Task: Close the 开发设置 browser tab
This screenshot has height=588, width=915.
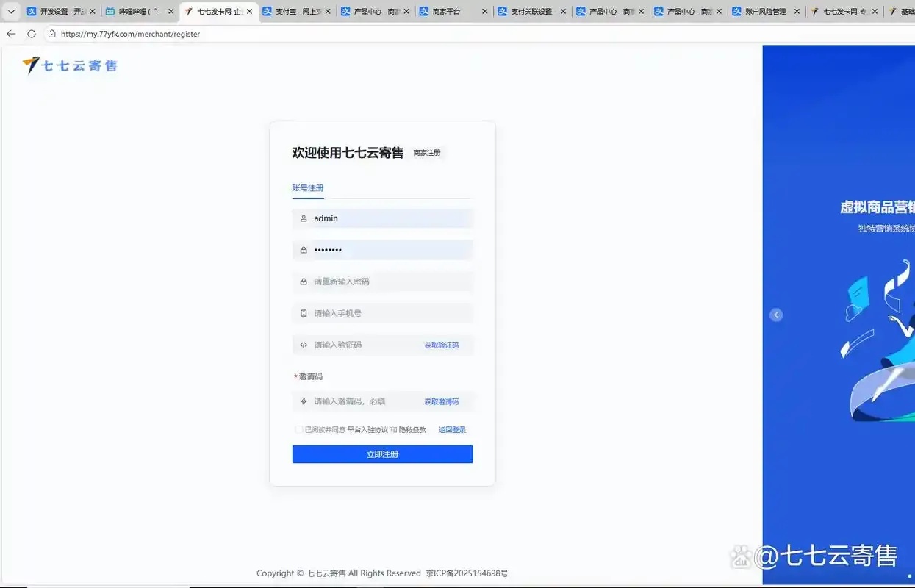Action: (93, 12)
